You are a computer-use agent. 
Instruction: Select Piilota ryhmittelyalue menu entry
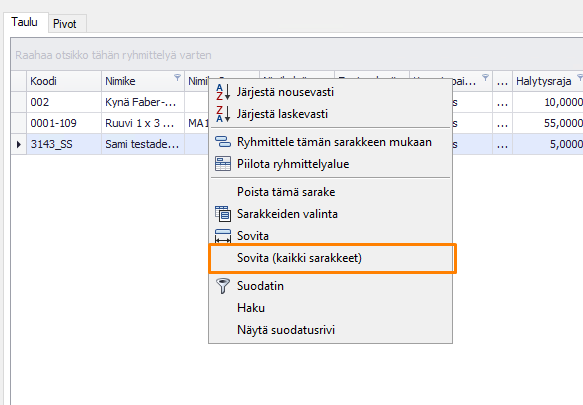[x=330, y=164]
